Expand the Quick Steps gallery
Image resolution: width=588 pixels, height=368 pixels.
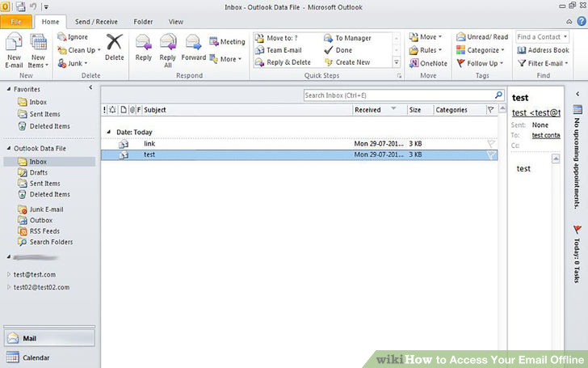397,62
